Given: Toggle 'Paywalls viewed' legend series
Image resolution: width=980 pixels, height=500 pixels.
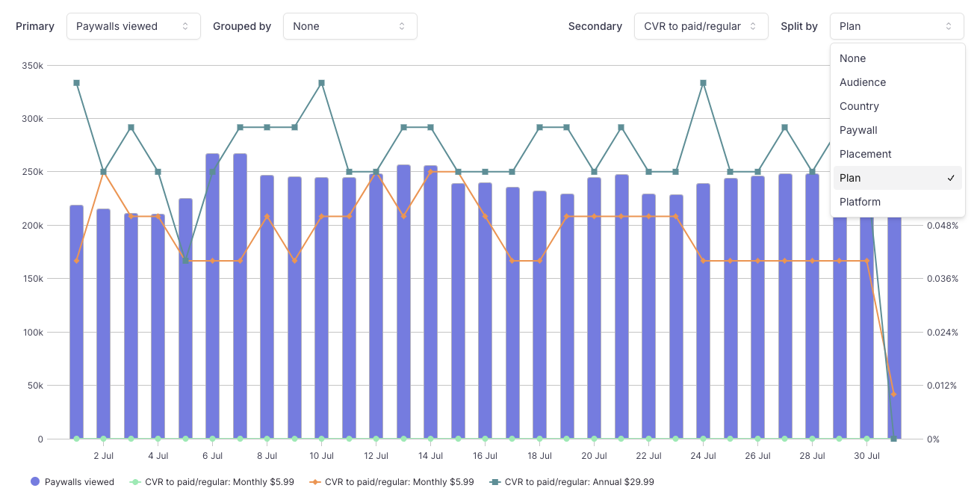Looking at the screenshot, I should point(72,482).
